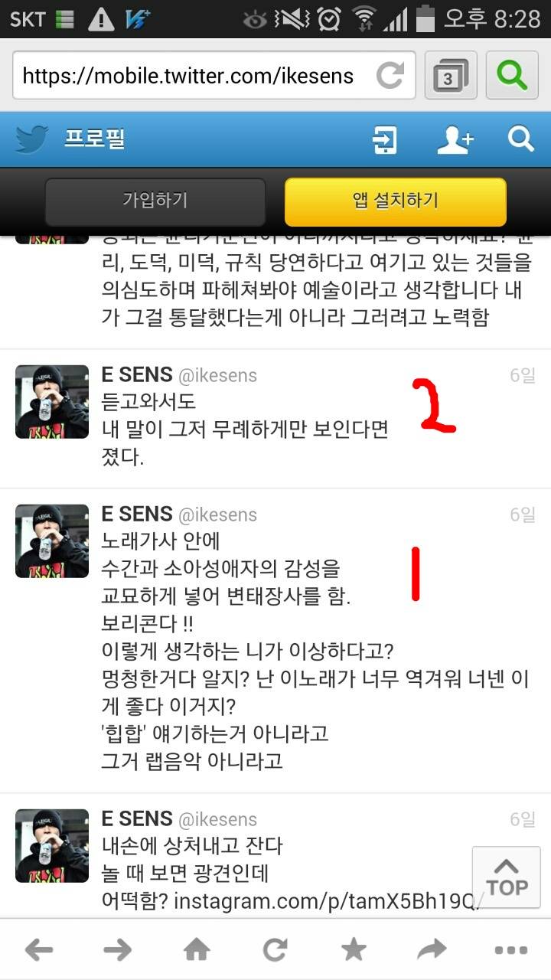The width and height of the screenshot is (551, 980).
Task: Open more options three-dot menu
Action: pos(510,951)
